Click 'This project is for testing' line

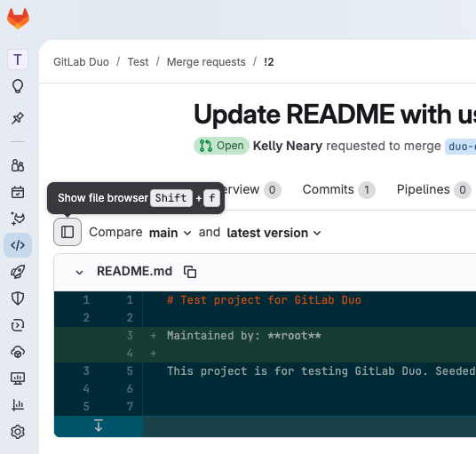(x=321, y=370)
